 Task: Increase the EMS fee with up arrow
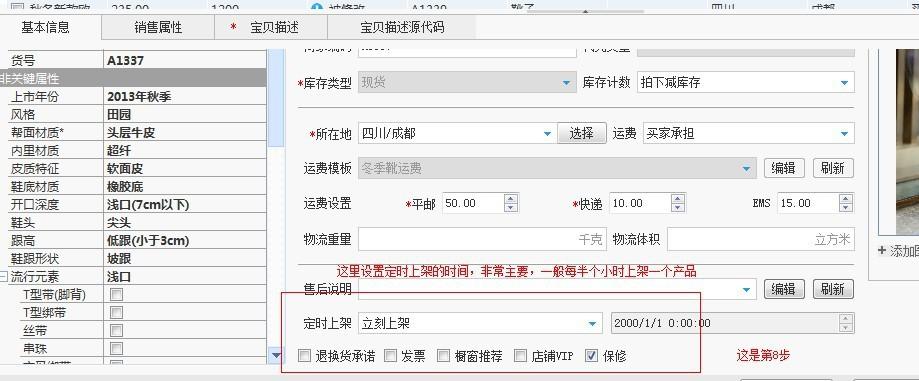[x=845, y=199]
